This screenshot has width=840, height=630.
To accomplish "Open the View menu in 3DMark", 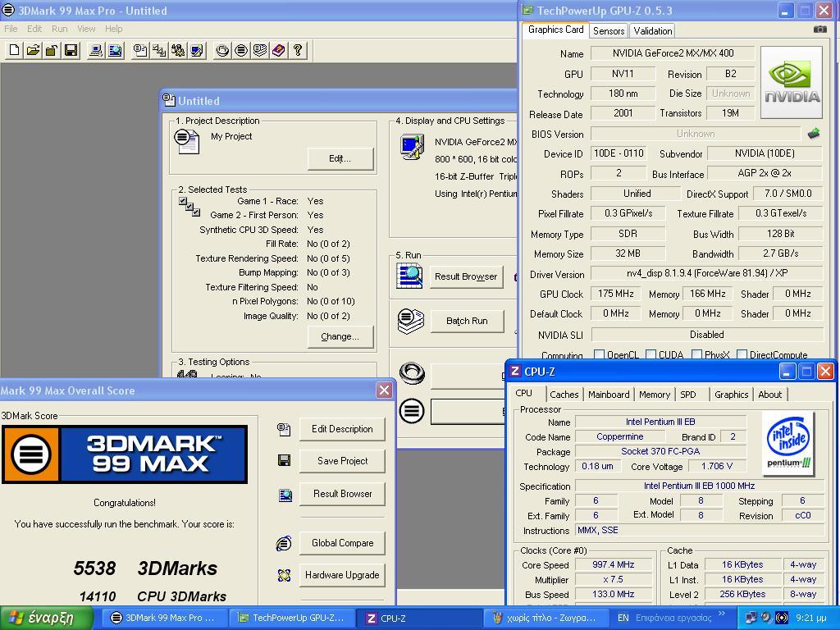I will click(85, 29).
